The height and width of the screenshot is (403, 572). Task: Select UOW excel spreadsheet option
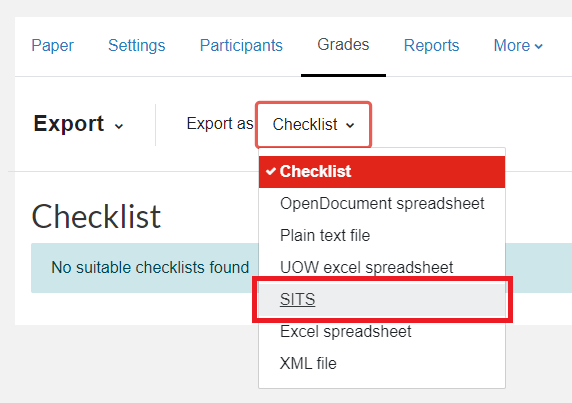click(382, 267)
